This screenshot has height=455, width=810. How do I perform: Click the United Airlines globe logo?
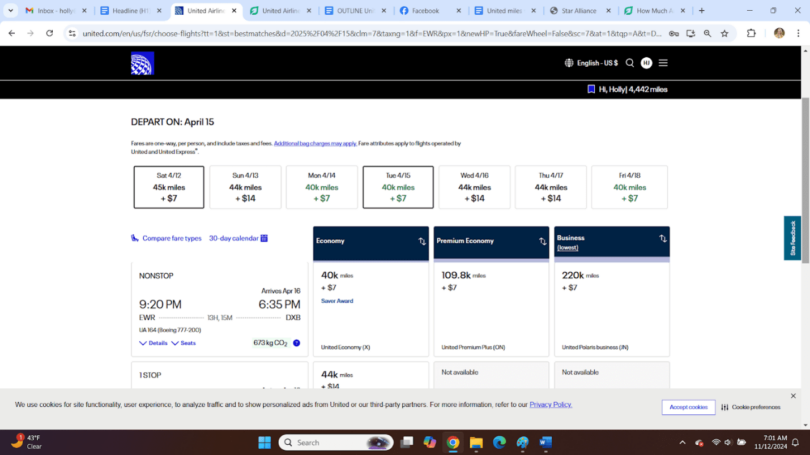click(x=142, y=64)
